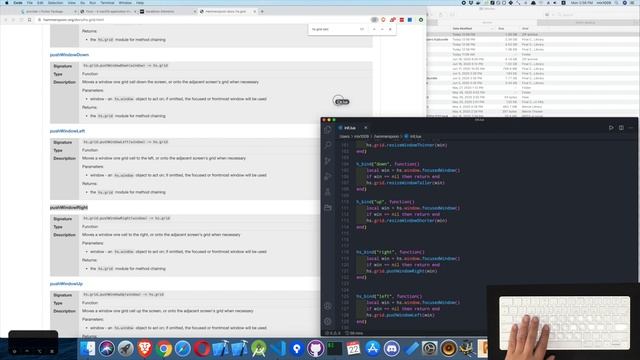The width and height of the screenshot is (640, 360).
Task: Click init.lua in the editor breadcrumb
Action: [413, 136]
